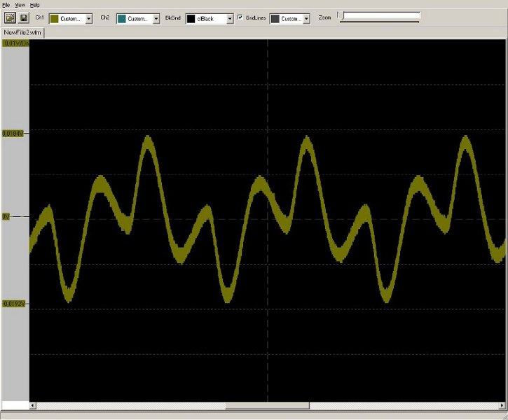Image resolution: width=508 pixels, height=420 pixels.
Task: Click the gray GridLines color swatch
Action: click(x=275, y=19)
